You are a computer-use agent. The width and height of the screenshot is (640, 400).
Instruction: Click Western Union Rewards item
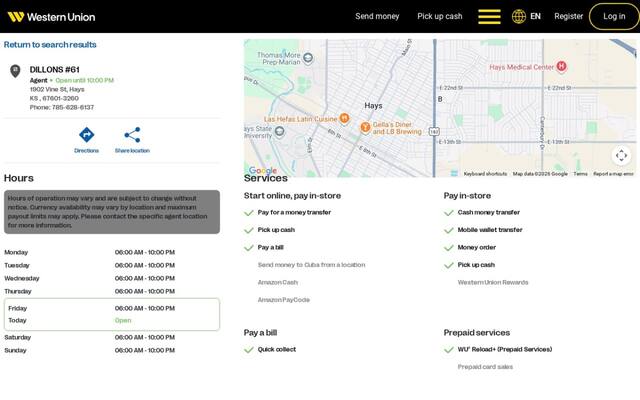[493, 282]
